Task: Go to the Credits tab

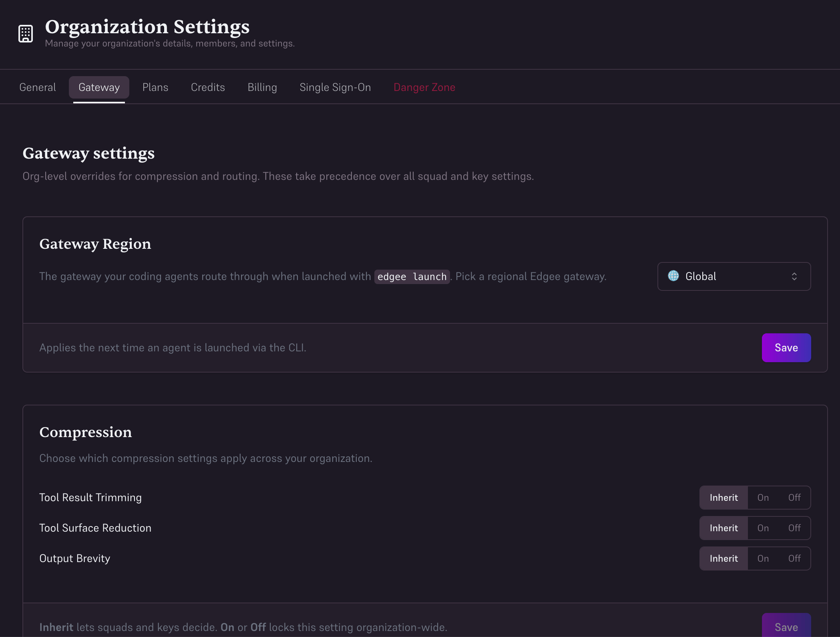Action: [x=208, y=87]
